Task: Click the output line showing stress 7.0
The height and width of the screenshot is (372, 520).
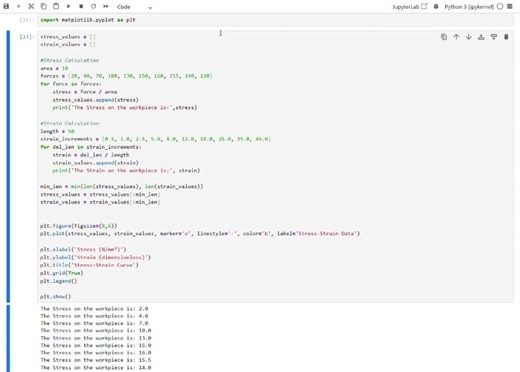Action: tap(94, 323)
